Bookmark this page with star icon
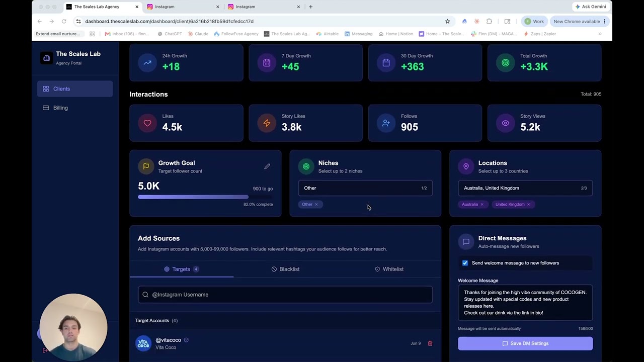The width and height of the screenshot is (644, 362). pyautogui.click(x=447, y=21)
